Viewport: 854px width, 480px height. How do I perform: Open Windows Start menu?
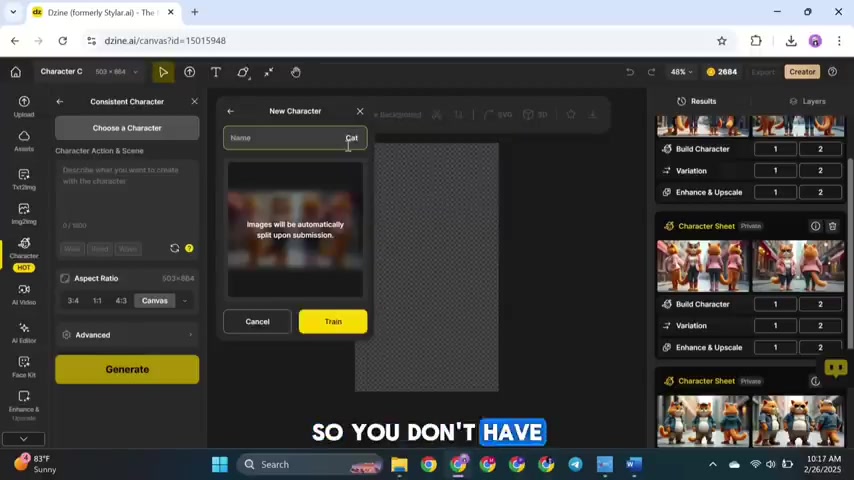pyautogui.click(x=220, y=464)
